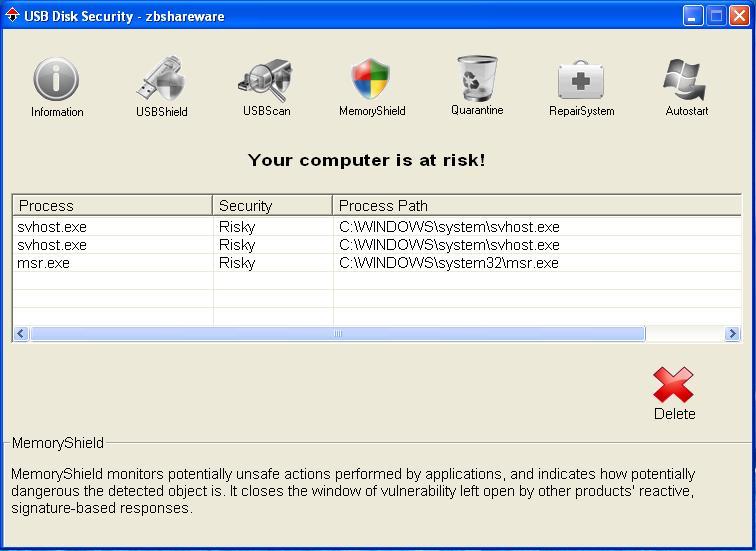Click the USB Disk Security title bar icon
The image size is (756, 551).
(x=12, y=15)
